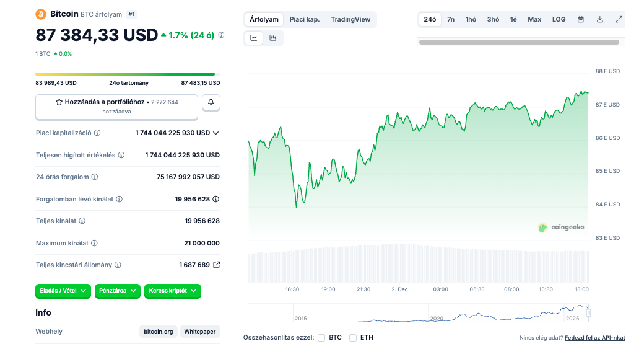Enable BTC comparison checkbox
Viewport: 644px width, 349px height.
pos(321,338)
